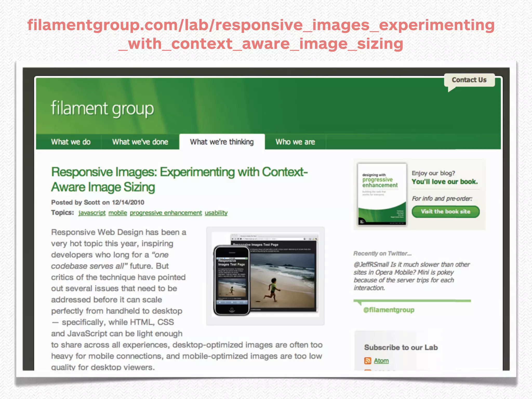Click the @filamentgroup Twitter link

pos(389,310)
